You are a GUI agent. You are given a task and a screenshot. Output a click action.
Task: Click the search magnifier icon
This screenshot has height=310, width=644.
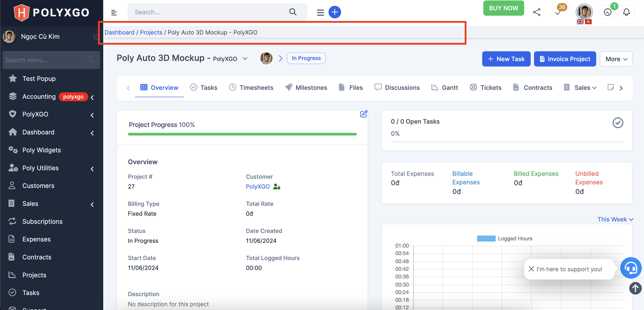coord(293,12)
